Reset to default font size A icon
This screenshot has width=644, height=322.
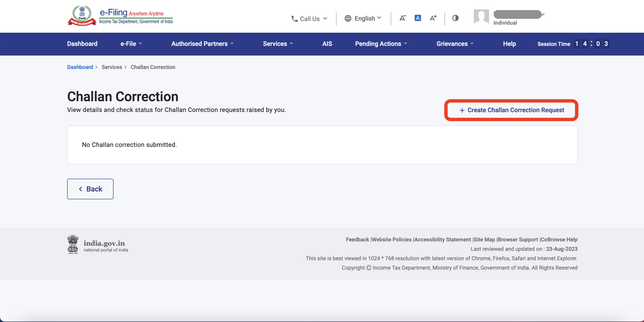pyautogui.click(x=418, y=18)
